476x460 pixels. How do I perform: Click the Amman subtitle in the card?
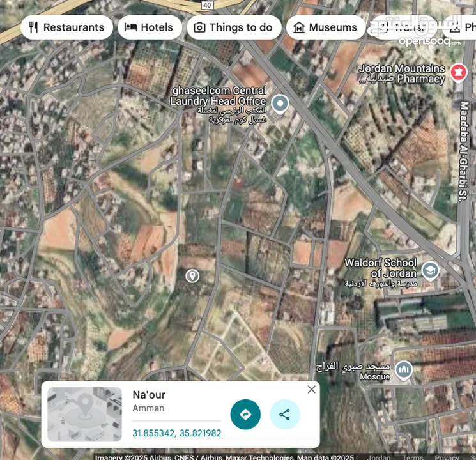[x=148, y=408]
